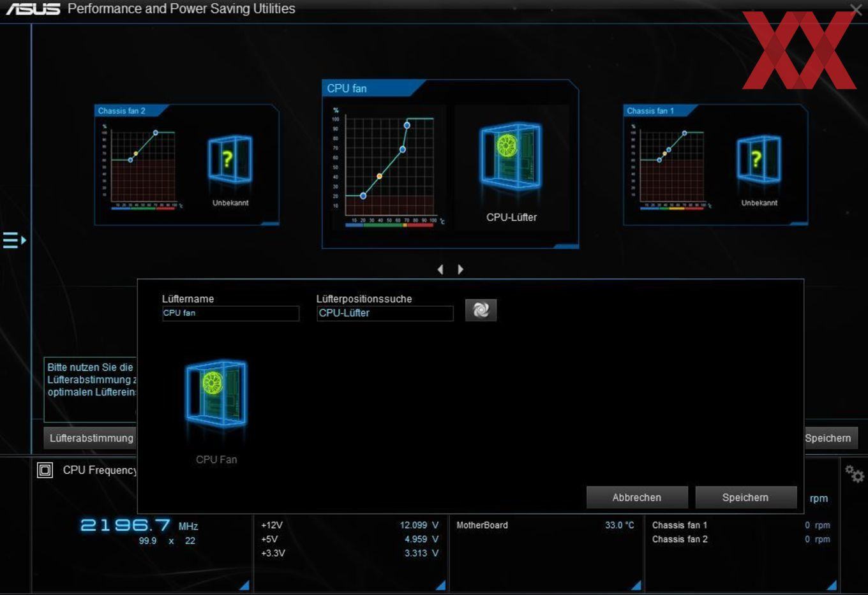
Task: Click the Unbekannt case icon in Chassis fan 2
Action: coord(230,160)
